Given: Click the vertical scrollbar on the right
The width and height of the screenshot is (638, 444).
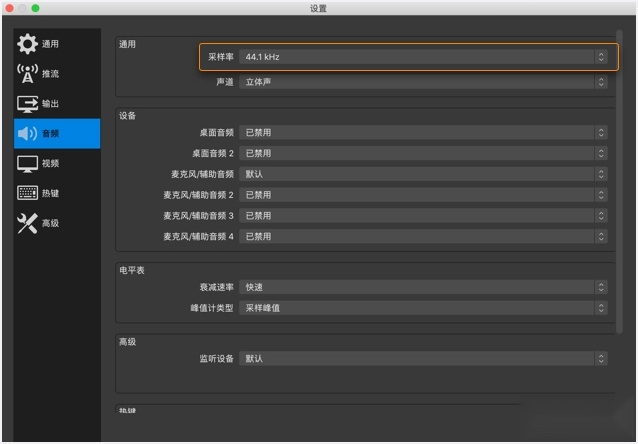Looking at the screenshot, I should point(620,150).
